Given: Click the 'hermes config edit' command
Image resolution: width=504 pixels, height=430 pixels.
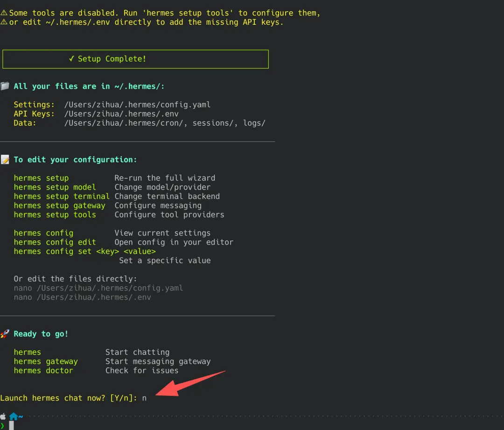Looking at the screenshot, I should pos(55,242).
